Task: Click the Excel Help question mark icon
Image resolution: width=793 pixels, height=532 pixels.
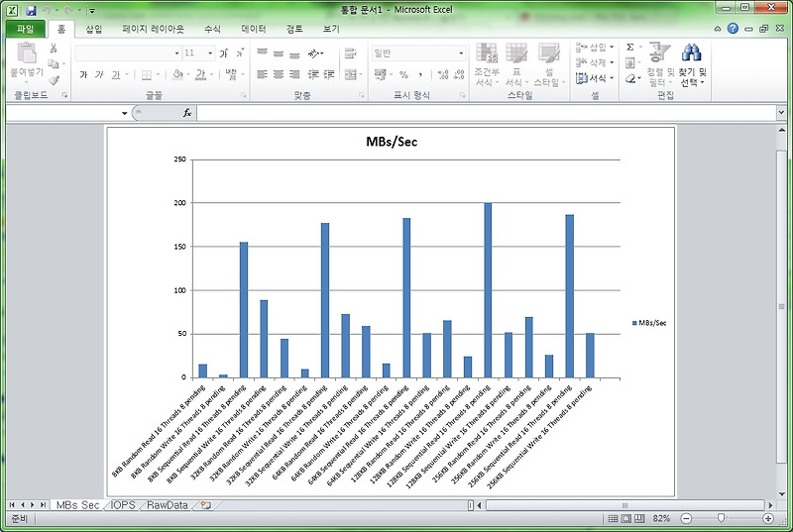Action: coord(733,29)
